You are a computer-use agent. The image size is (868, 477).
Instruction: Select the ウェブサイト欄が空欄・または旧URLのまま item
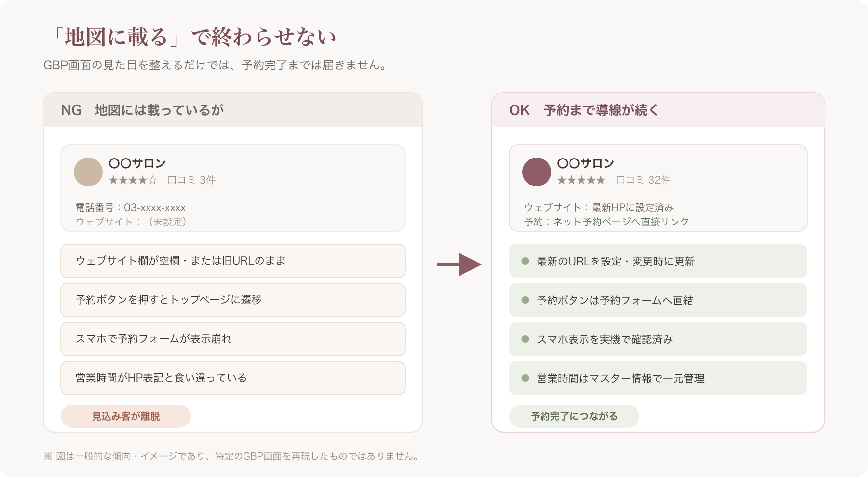click(233, 261)
